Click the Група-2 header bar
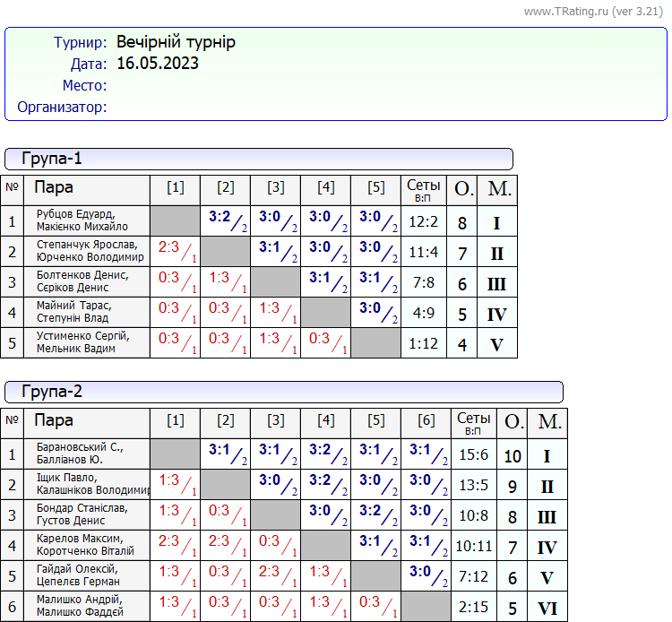 283,392
